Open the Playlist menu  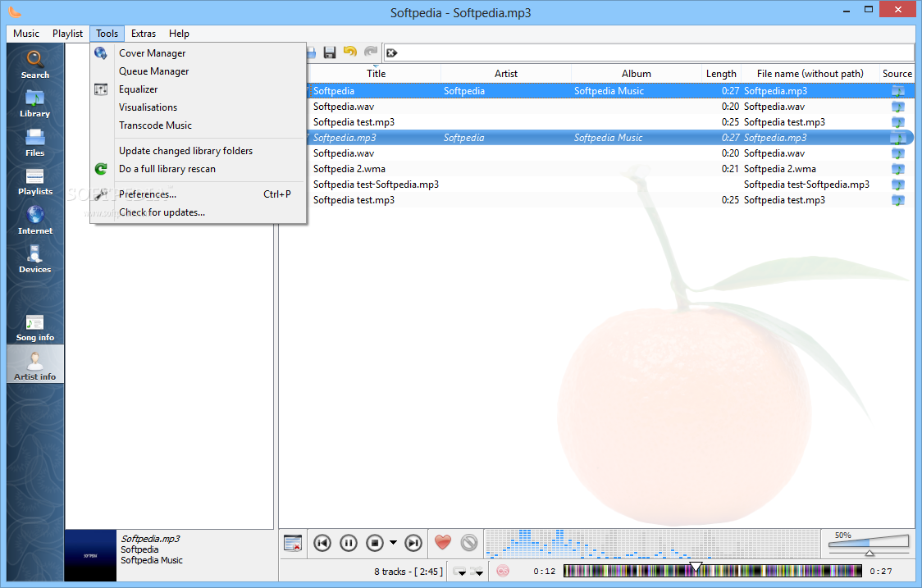pyautogui.click(x=67, y=34)
